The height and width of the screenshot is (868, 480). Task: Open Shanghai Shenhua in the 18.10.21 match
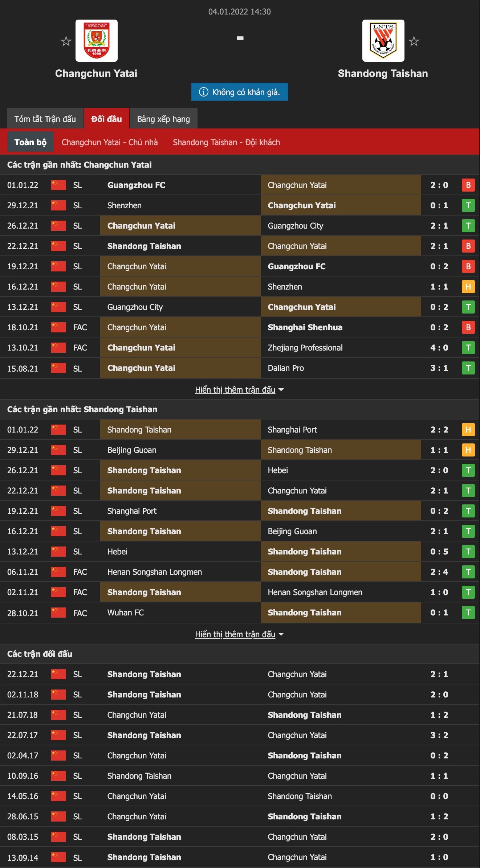305,327
